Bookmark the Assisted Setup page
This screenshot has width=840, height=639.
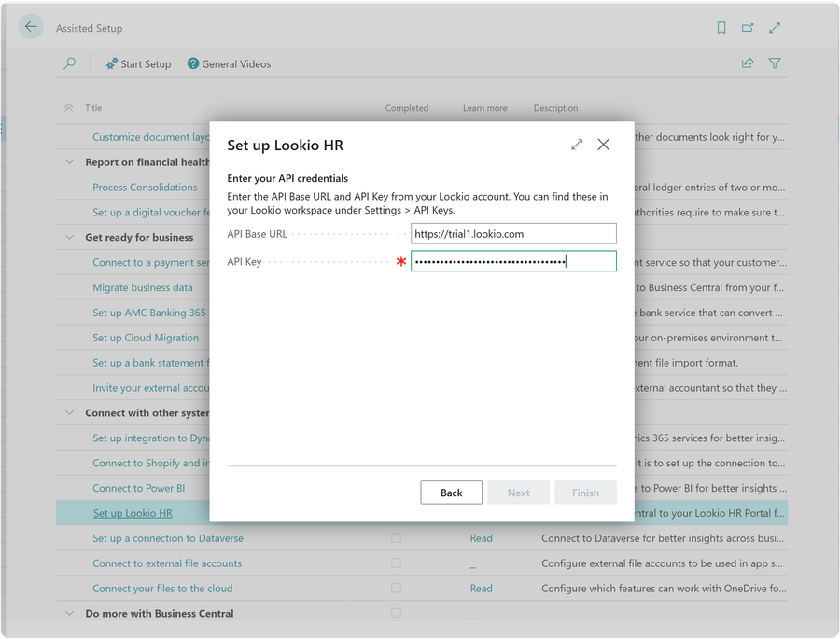[x=721, y=28]
